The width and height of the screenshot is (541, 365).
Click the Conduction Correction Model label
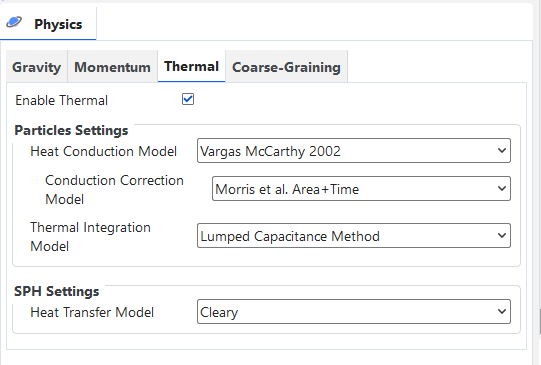(x=114, y=190)
